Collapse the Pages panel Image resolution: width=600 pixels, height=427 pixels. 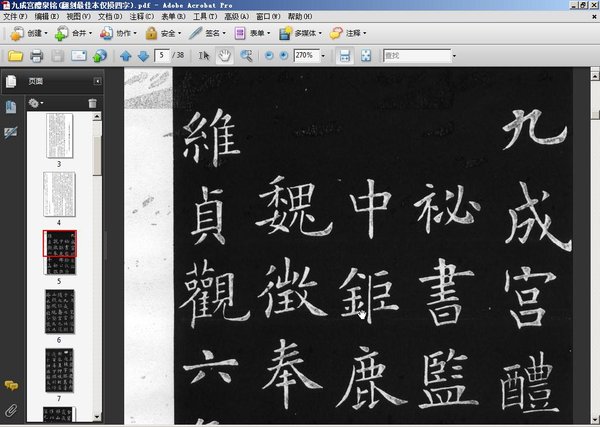(x=98, y=81)
